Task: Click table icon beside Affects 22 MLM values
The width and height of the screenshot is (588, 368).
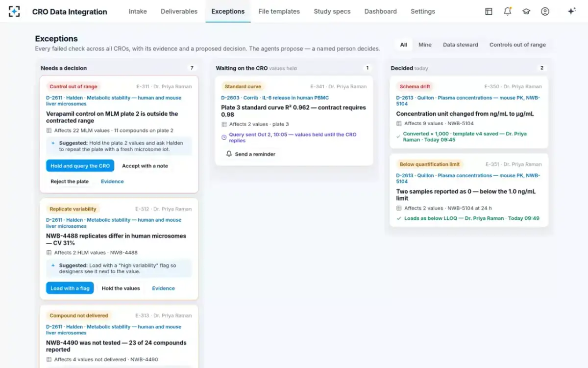Action: [49, 131]
